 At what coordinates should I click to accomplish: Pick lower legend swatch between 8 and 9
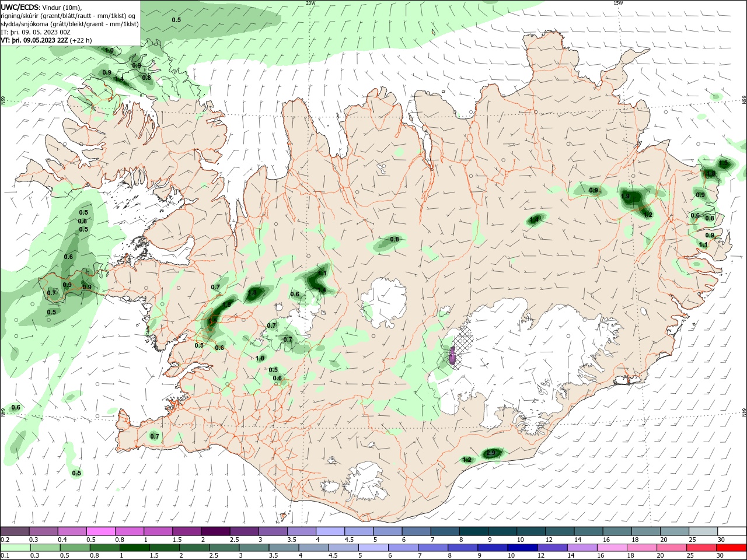[462, 548]
